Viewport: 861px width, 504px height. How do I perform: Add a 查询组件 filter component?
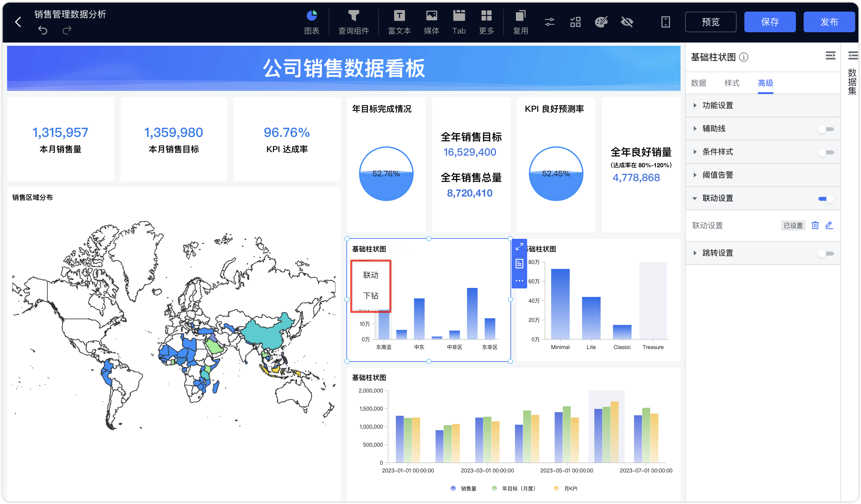pos(353,22)
